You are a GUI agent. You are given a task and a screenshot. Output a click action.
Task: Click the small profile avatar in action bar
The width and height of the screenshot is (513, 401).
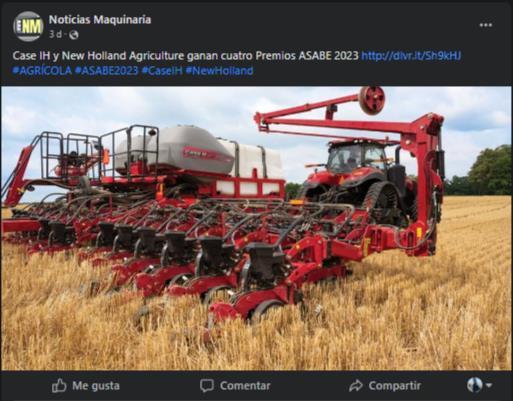tap(475, 385)
